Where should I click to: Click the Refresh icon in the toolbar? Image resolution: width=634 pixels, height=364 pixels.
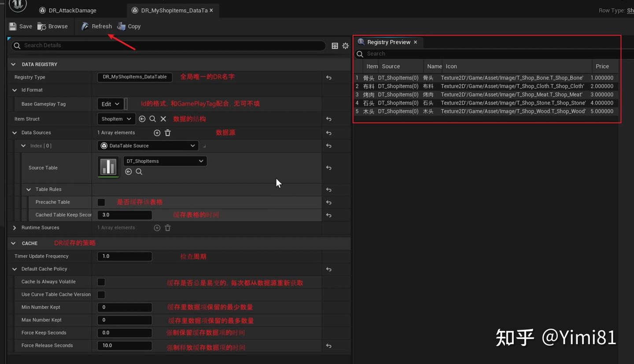coord(85,26)
